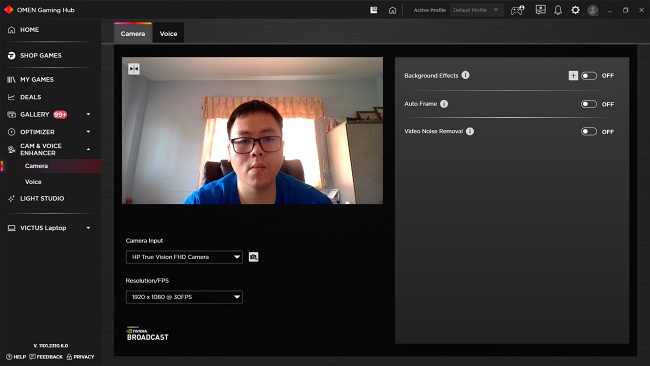Select the Camera tab
Screen dimensions: 650x366
(x=133, y=34)
